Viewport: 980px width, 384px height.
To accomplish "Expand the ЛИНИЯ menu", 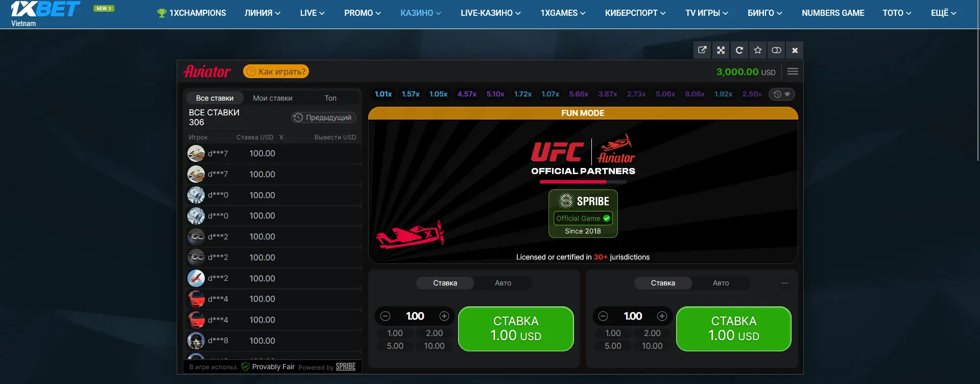I will click(x=262, y=13).
